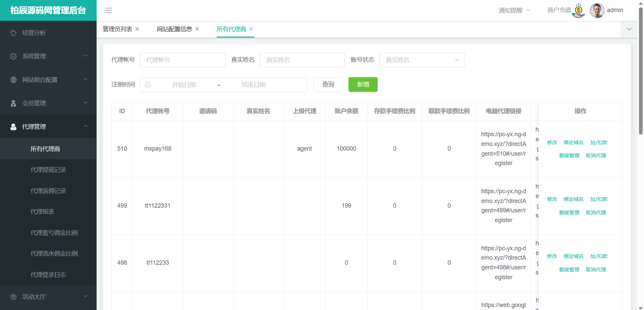Click 额度管理 for agent tt112233
The height and width of the screenshot is (310, 644).
(x=569, y=270)
